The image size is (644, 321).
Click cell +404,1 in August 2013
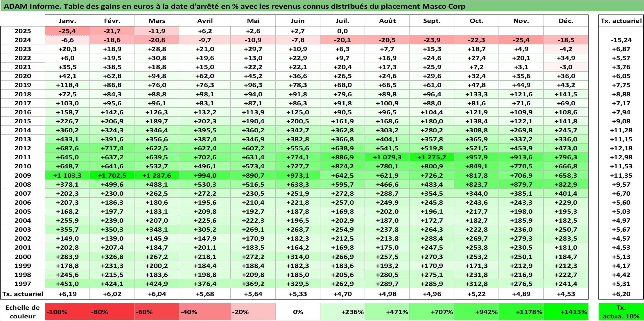tap(387, 139)
